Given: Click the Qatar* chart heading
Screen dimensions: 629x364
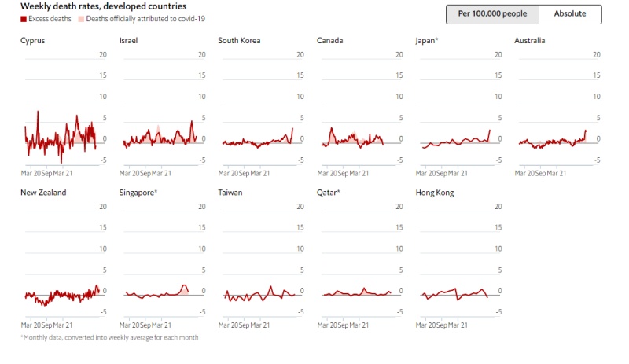Looking at the screenshot, I should tap(329, 193).
